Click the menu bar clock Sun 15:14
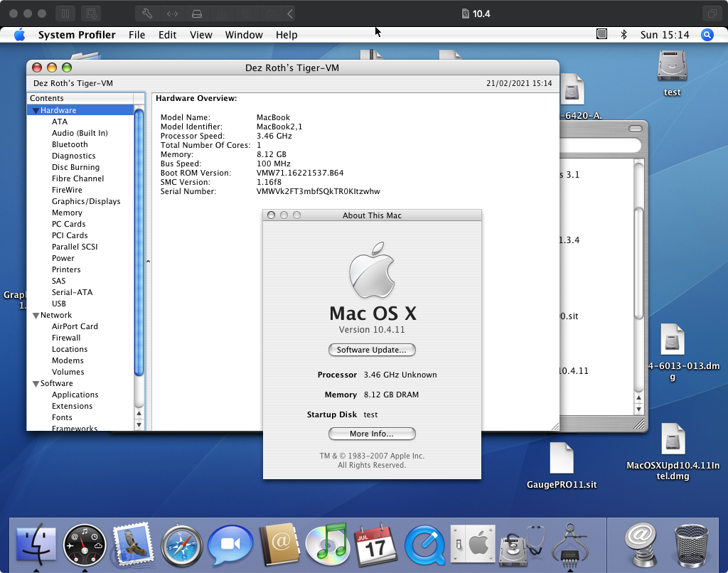Image resolution: width=728 pixels, height=573 pixels. 665,35
